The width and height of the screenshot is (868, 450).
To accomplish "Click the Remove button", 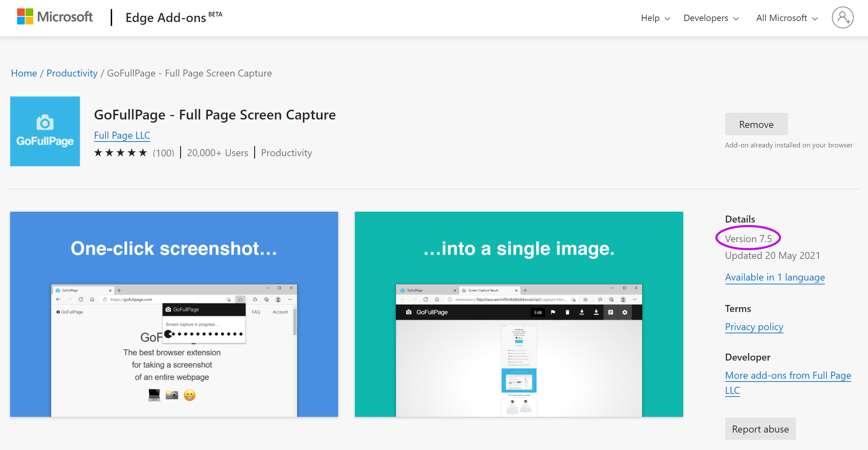I will click(756, 124).
